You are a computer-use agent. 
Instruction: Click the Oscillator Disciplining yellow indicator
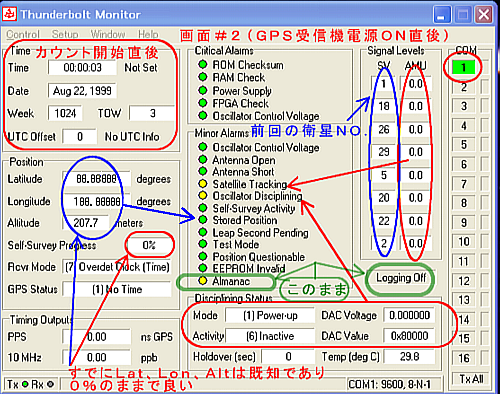pos(202,195)
